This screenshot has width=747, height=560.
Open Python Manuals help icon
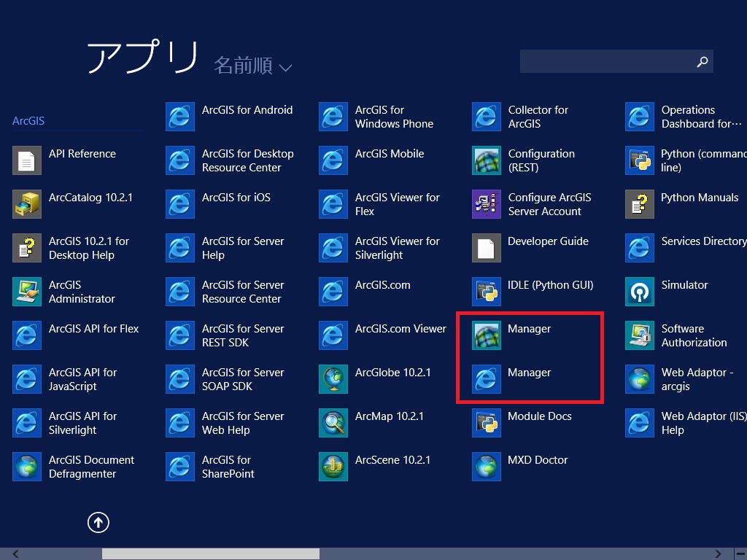(639, 204)
